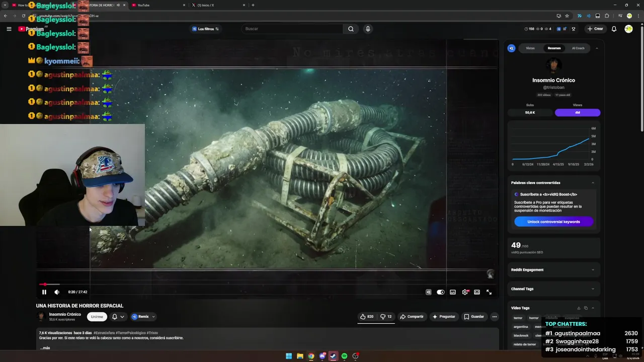Expand description with ...más
Image resolution: width=644 pixels, height=362 pixels.
[45, 348]
